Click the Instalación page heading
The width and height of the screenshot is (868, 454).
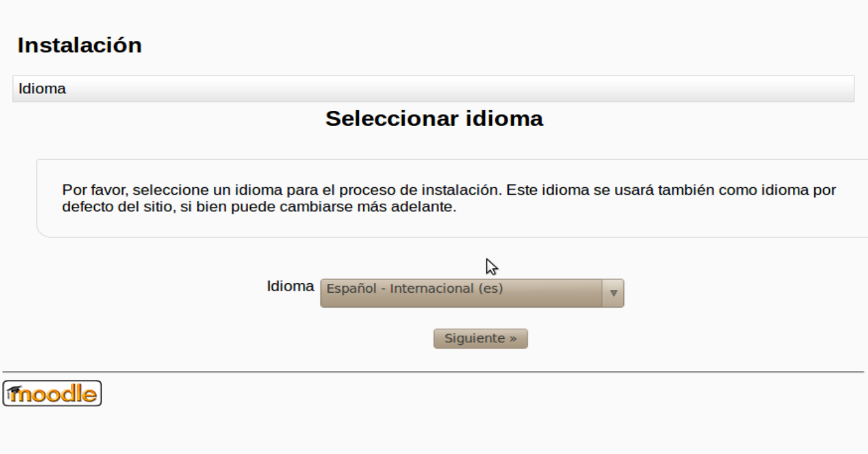pos(80,46)
